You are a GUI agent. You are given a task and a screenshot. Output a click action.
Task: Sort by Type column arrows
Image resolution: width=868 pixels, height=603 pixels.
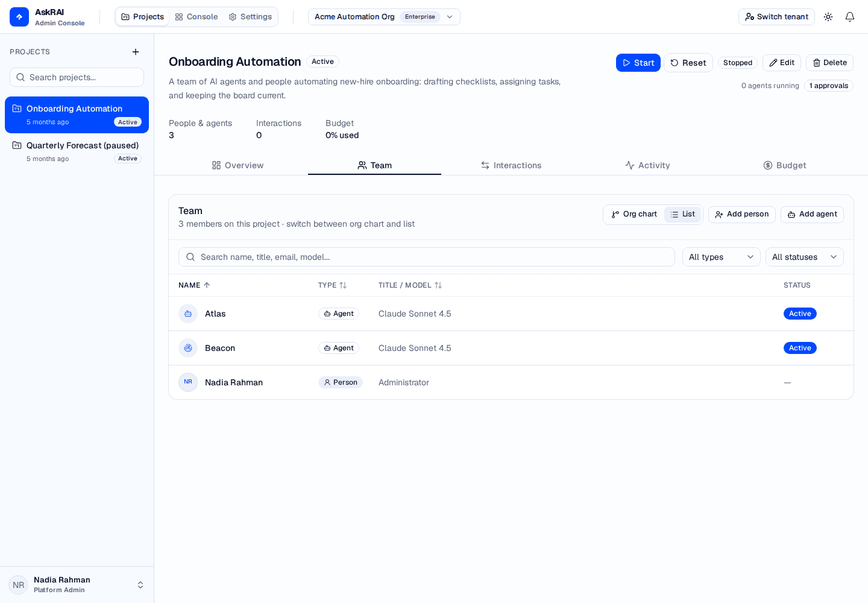click(343, 285)
